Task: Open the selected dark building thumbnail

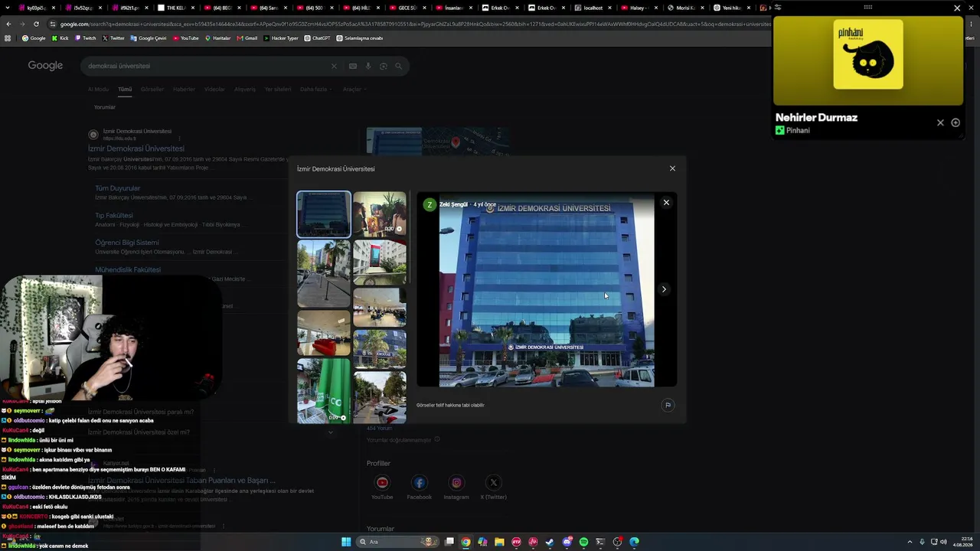Action: [324, 214]
